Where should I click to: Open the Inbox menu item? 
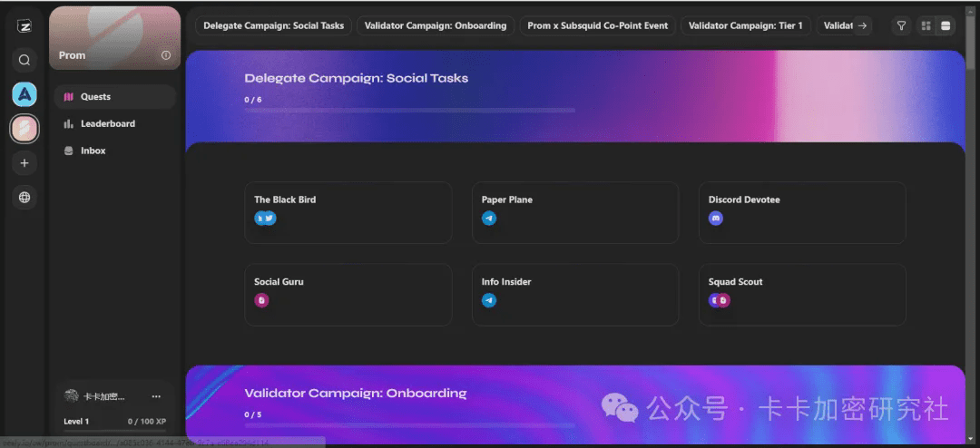point(93,151)
